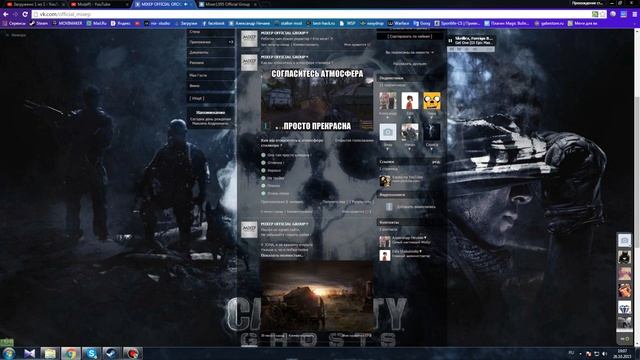Bookmark this page with the star icon
This screenshot has height=360, width=640.
coord(602,14)
